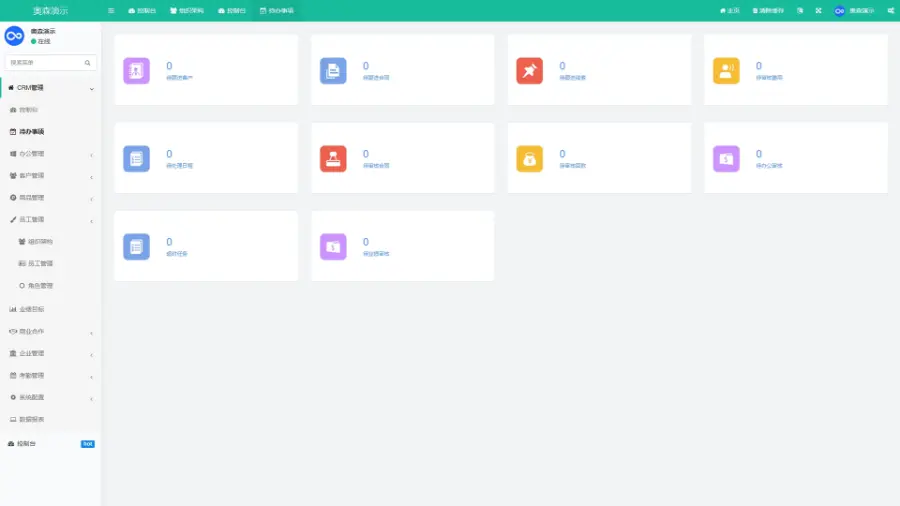The image size is (900, 506).
Task: Click the red stamp card icon
Action: pos(333,158)
